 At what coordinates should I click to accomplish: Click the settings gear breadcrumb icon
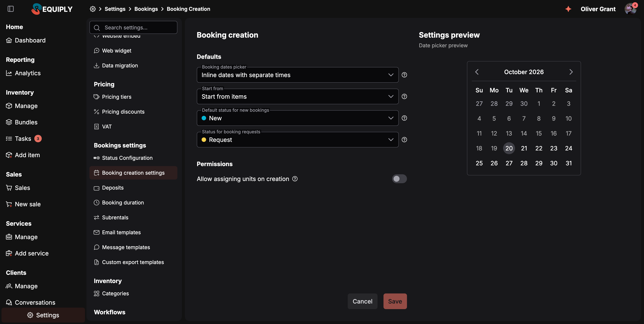[x=93, y=9]
